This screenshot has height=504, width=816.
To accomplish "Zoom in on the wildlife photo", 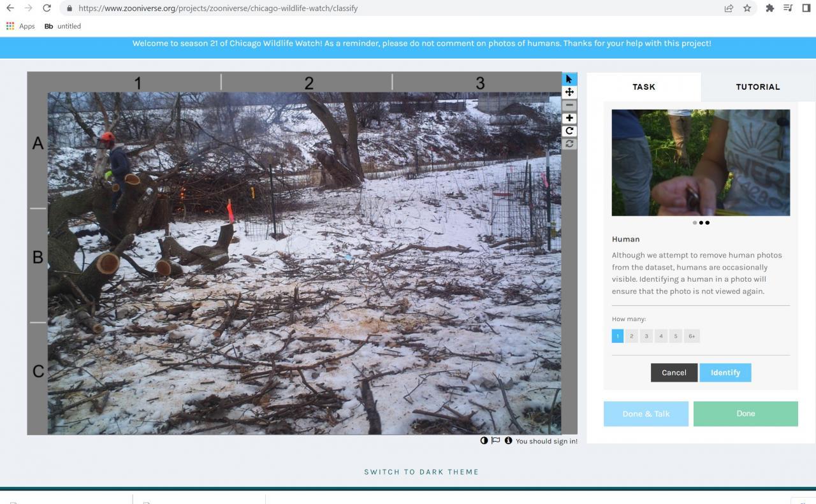I will [x=569, y=118].
